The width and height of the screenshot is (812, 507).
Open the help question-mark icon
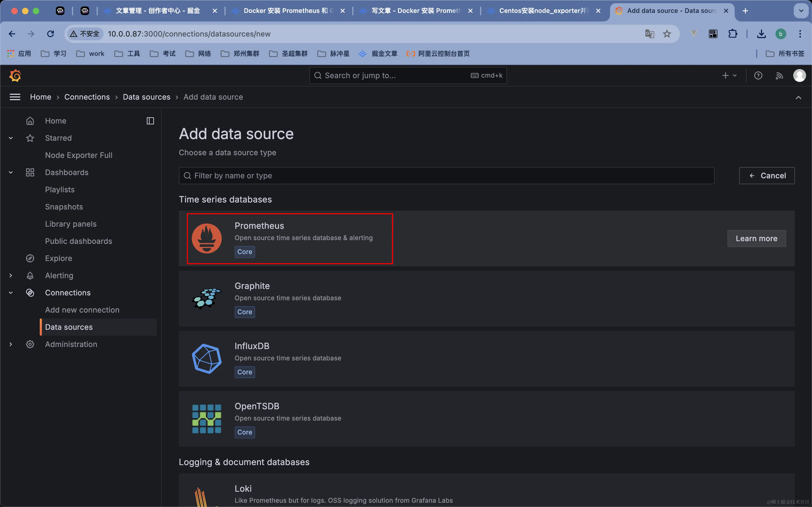(758, 75)
